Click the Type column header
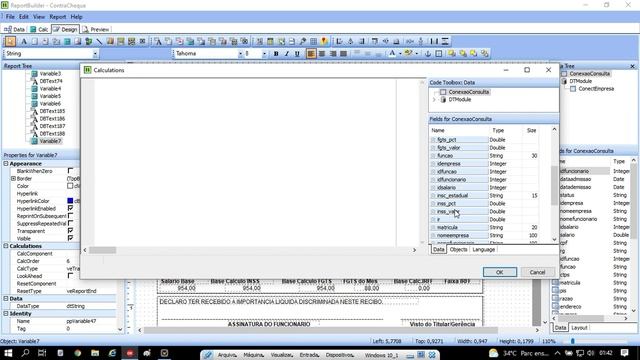The width and height of the screenshot is (640, 360). pyautogui.click(x=505, y=131)
